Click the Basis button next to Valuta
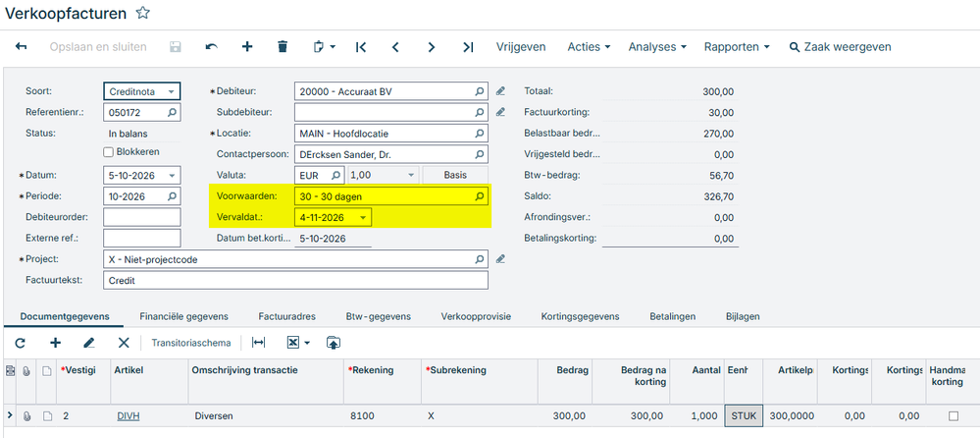This screenshot has height=438, width=980. pos(455,175)
